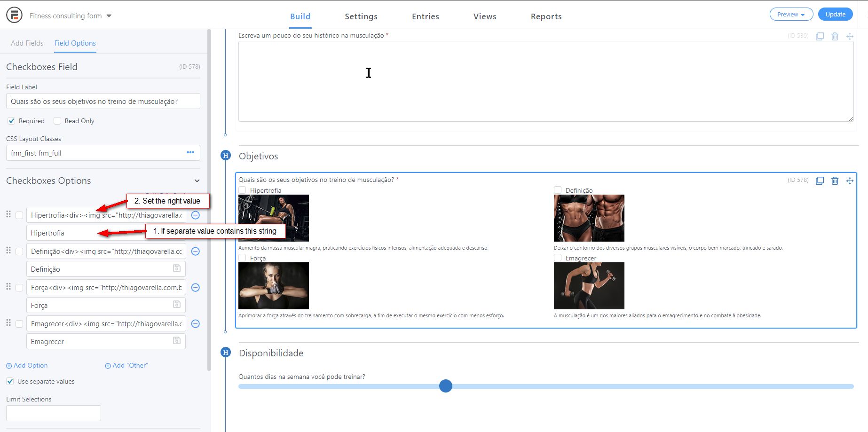Click the H icon beside Objetivos heading
This screenshot has width=868, height=432.
226,156
